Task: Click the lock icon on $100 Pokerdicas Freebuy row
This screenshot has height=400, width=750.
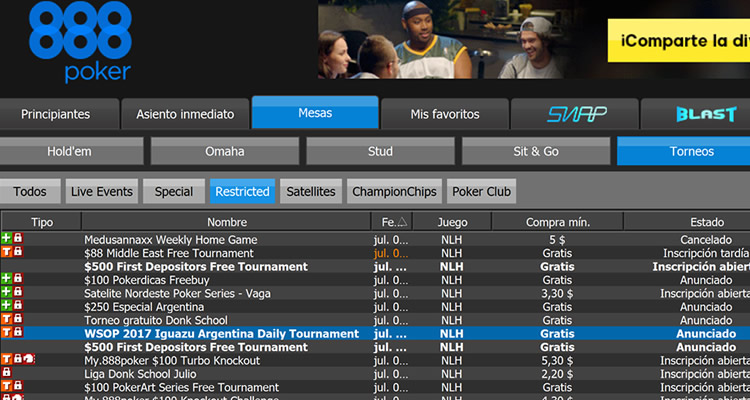Action: [x=18, y=278]
